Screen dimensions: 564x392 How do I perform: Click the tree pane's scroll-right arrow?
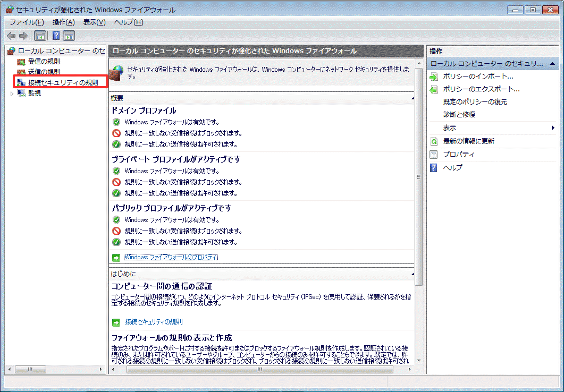[x=100, y=369]
